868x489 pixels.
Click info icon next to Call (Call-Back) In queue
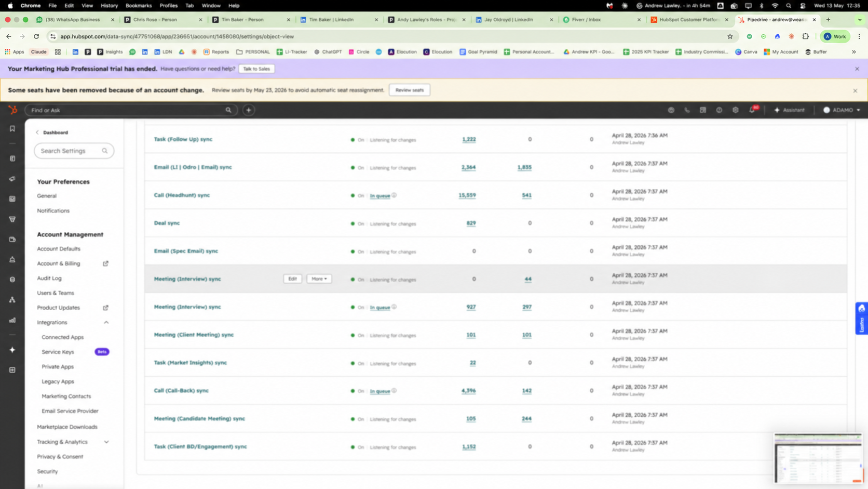(395, 391)
